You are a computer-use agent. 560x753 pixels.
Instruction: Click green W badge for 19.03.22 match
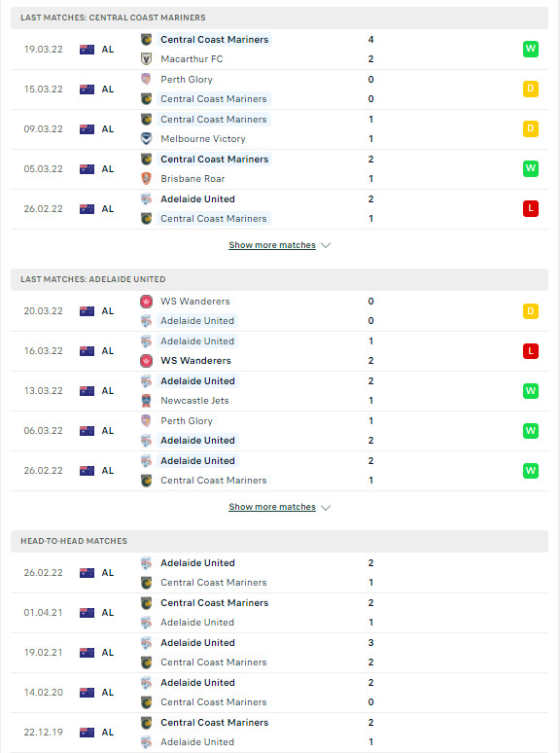(530, 49)
